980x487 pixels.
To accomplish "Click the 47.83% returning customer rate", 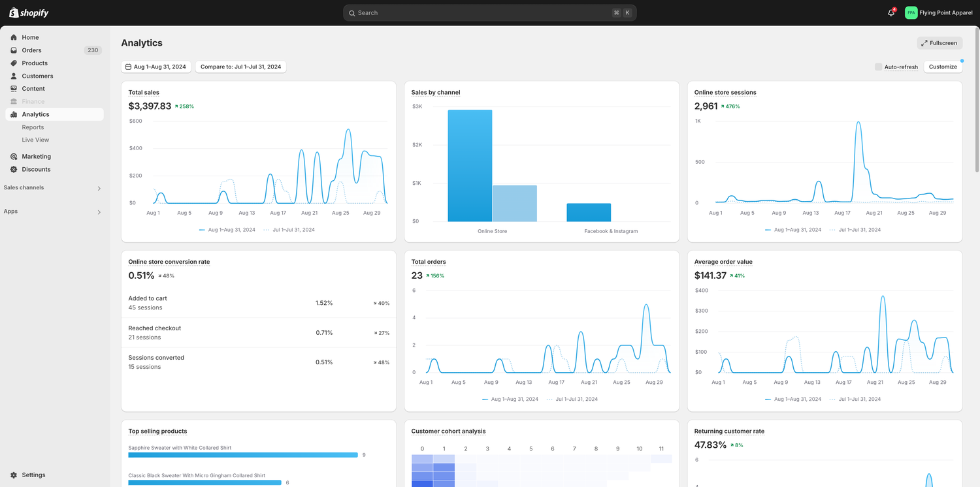I will point(710,445).
